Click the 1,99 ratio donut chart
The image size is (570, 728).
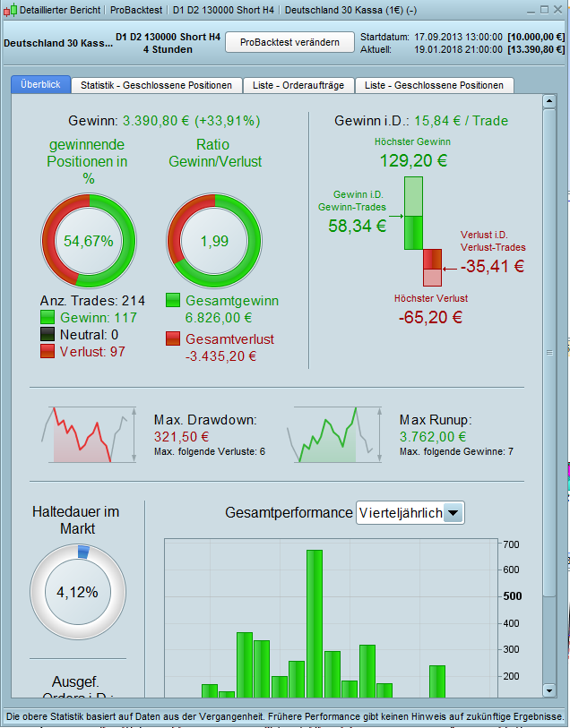tap(214, 241)
